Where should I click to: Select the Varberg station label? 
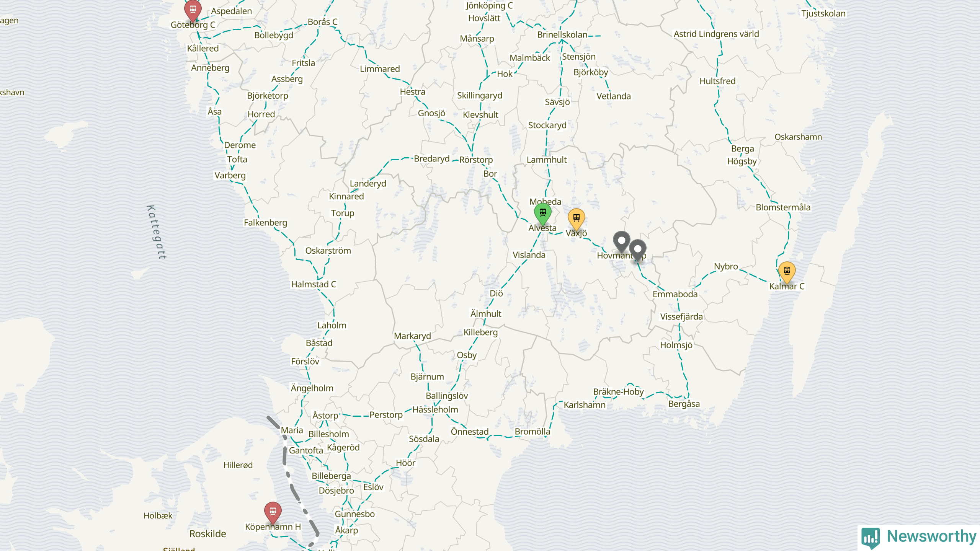230,176
